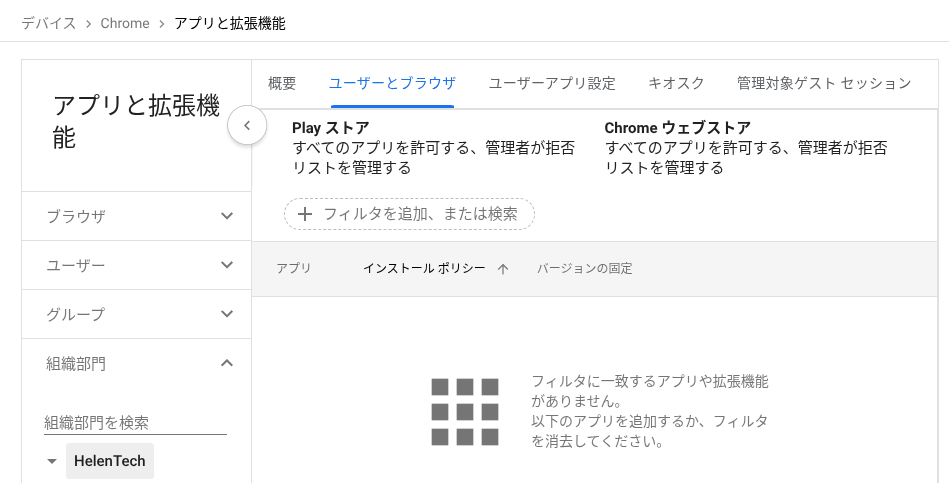Select the HelenTech organizational unit
The width and height of the screenshot is (949, 483).
[110, 461]
